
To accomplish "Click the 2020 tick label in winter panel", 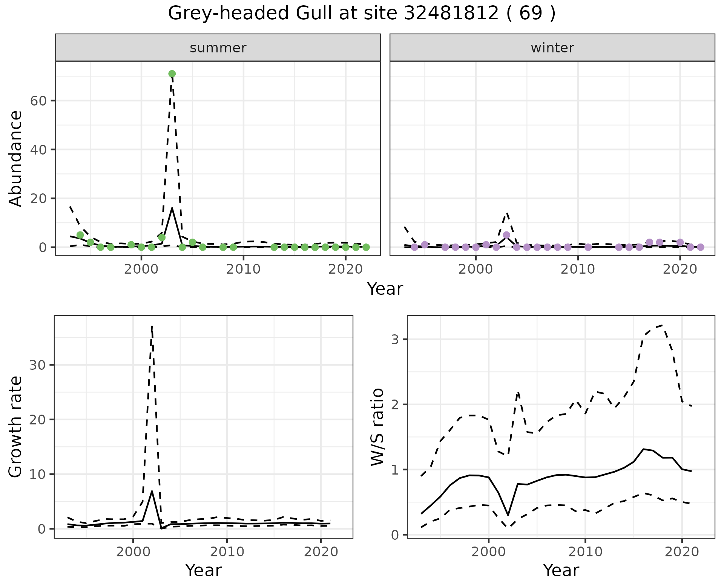I will click(x=680, y=269).
